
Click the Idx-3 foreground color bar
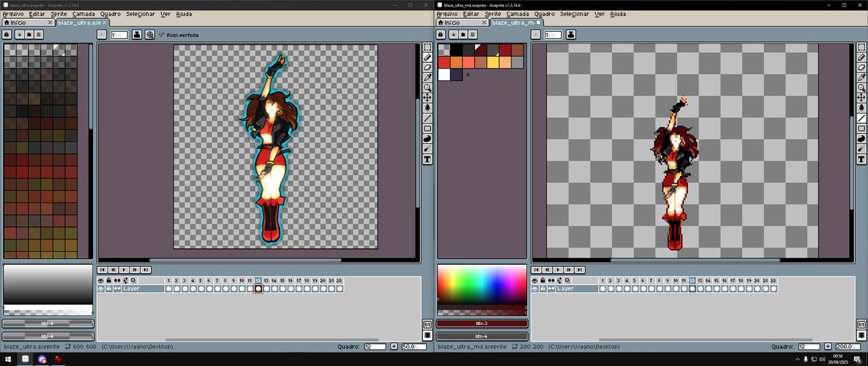click(x=482, y=323)
